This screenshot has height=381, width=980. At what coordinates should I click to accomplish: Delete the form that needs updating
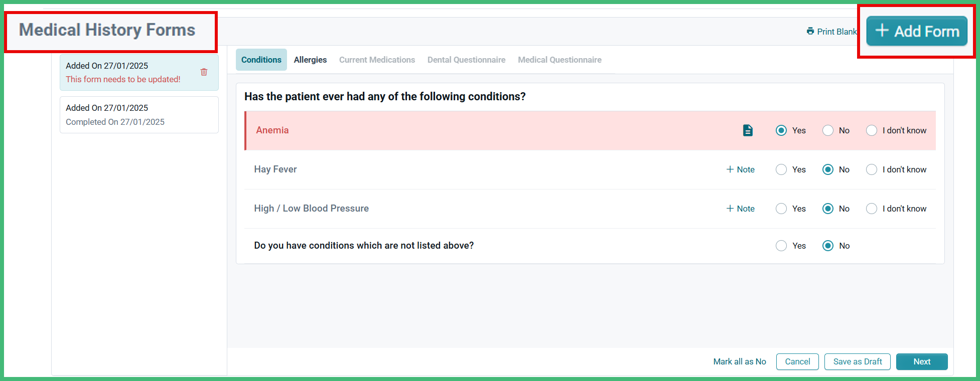[204, 72]
